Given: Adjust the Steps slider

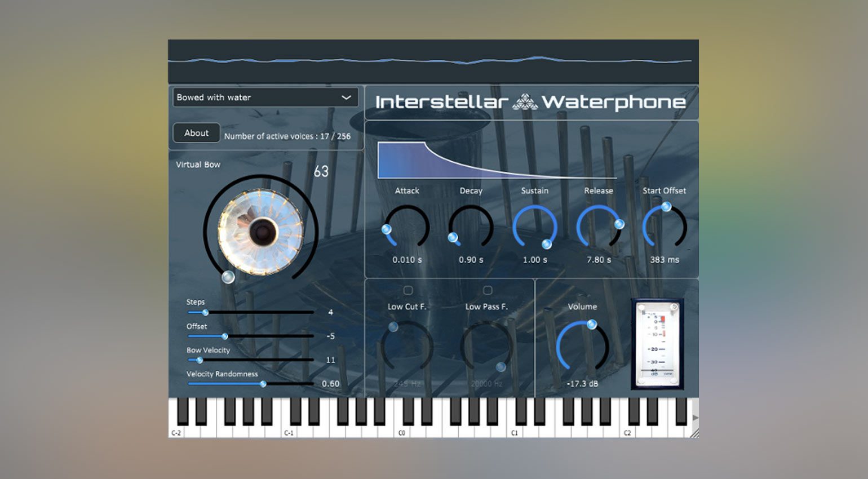Looking at the screenshot, I should point(250,312).
